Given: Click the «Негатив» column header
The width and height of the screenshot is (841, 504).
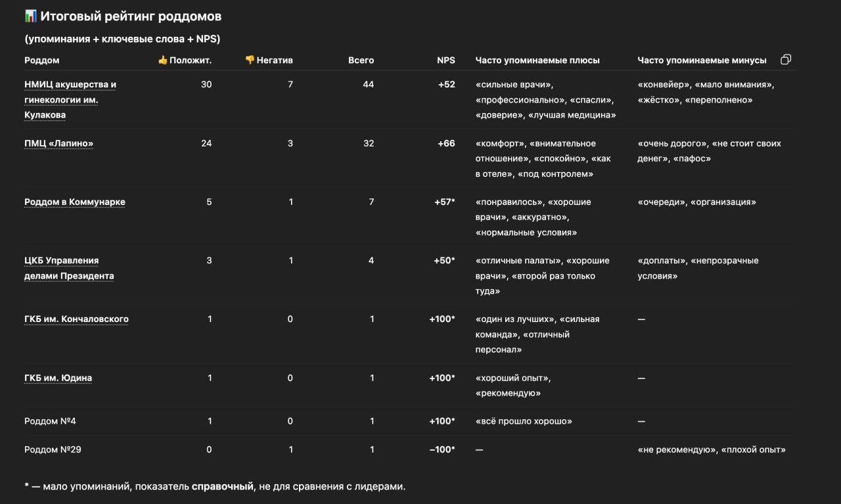Looking at the screenshot, I should pos(269,60).
